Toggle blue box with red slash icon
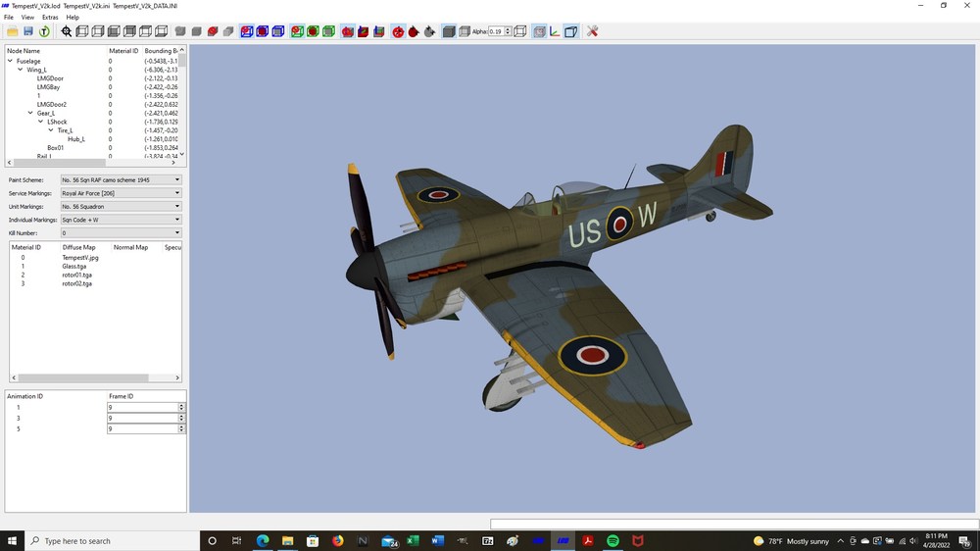 [x=247, y=31]
